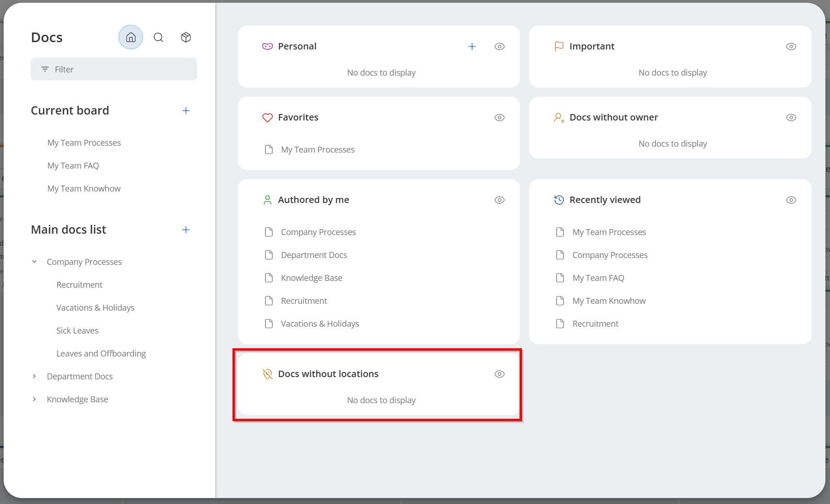Toggle visibility of Important section
The image size is (830, 504).
(791, 46)
